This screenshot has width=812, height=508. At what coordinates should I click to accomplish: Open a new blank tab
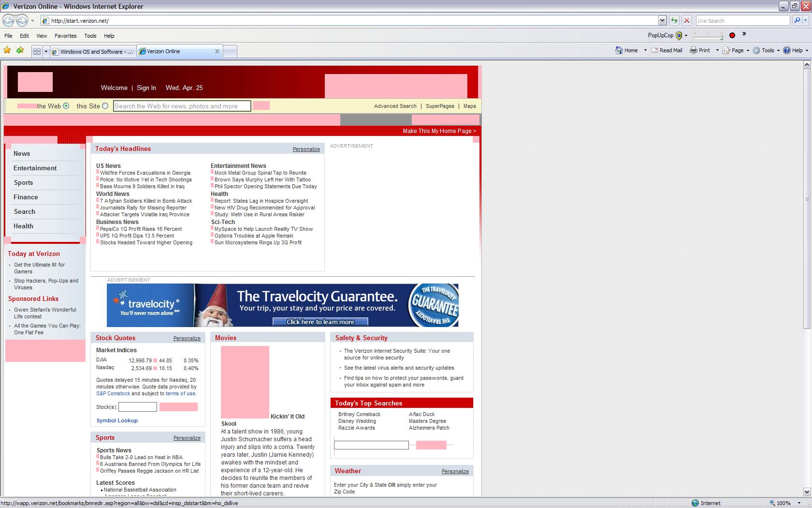[230, 51]
